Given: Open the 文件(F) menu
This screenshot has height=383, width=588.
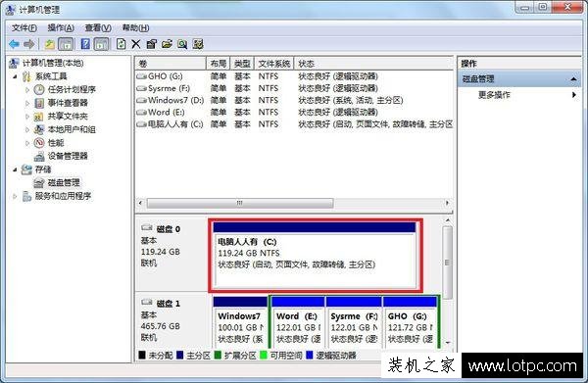Looking at the screenshot, I should coord(24,28).
